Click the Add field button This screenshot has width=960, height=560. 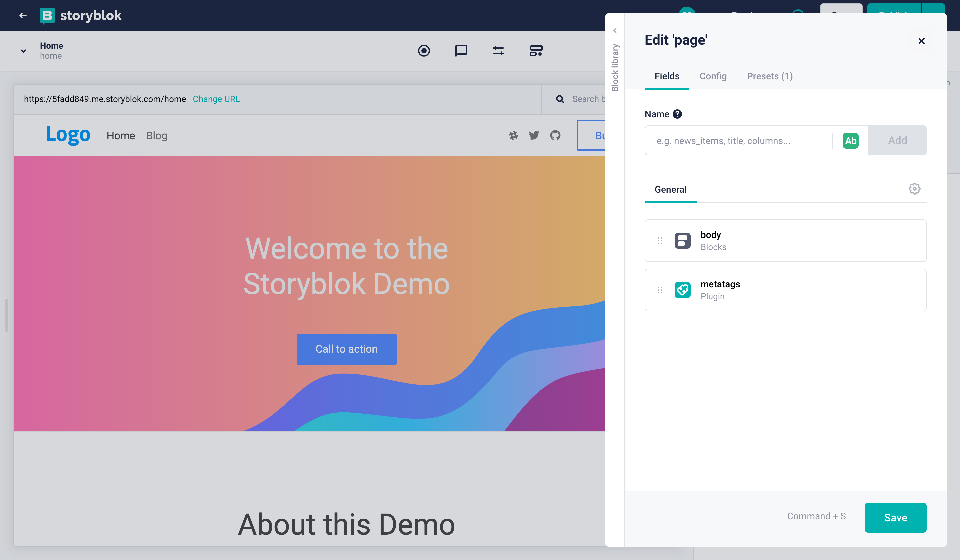click(x=897, y=141)
